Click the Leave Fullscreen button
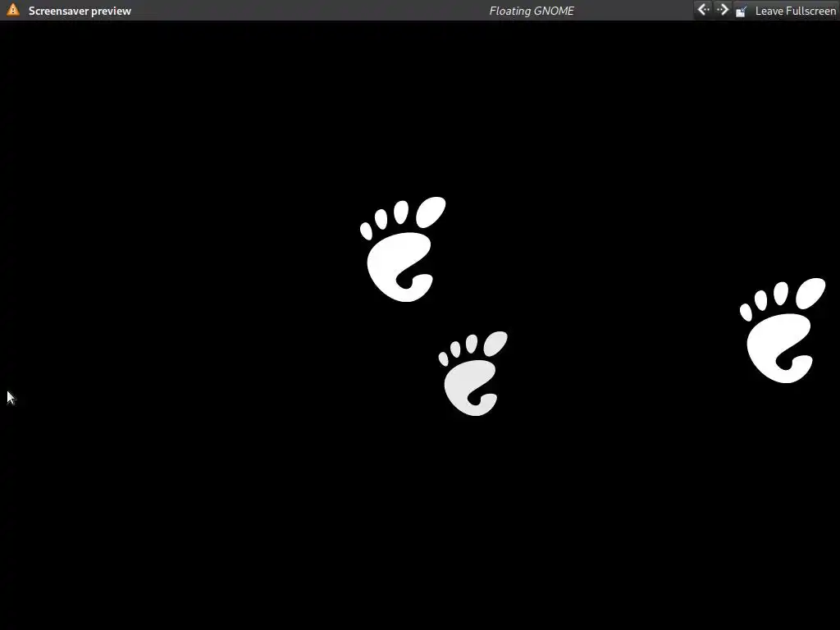Screen dimensions: 840x630 (785, 11)
